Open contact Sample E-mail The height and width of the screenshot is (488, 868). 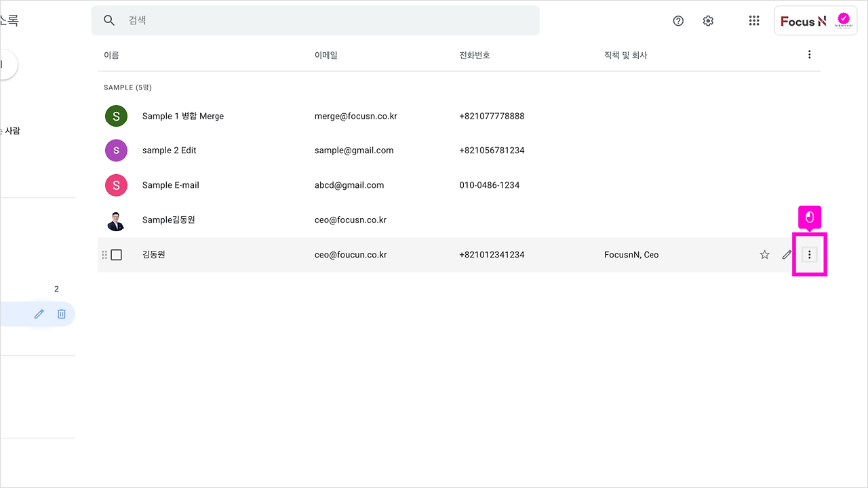pyautogui.click(x=171, y=185)
